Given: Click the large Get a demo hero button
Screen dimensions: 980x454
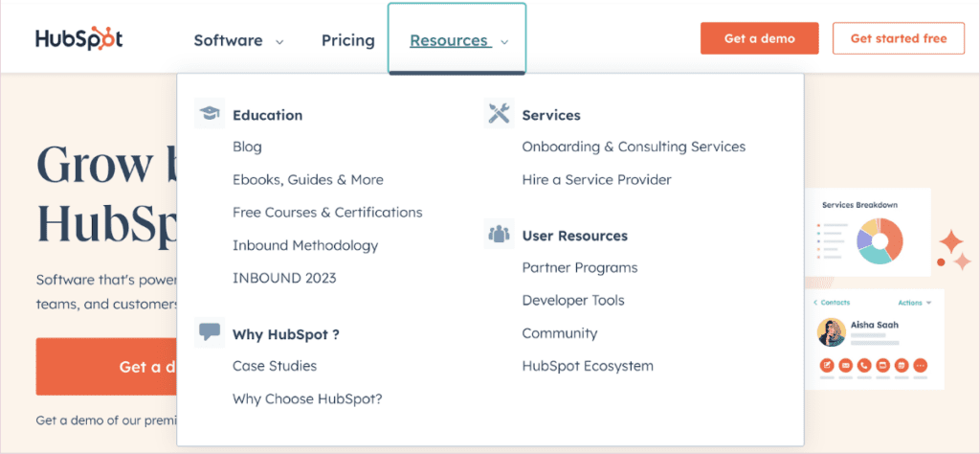Looking at the screenshot, I should click(106, 367).
